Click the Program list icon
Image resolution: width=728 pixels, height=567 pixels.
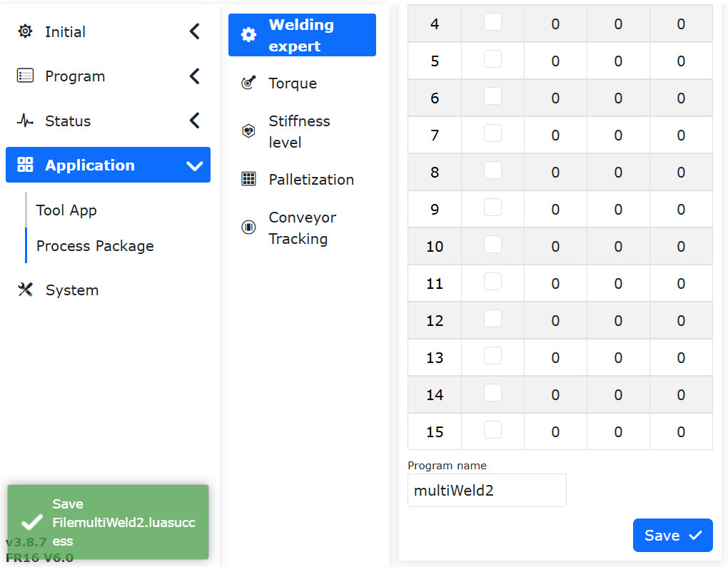(x=25, y=76)
